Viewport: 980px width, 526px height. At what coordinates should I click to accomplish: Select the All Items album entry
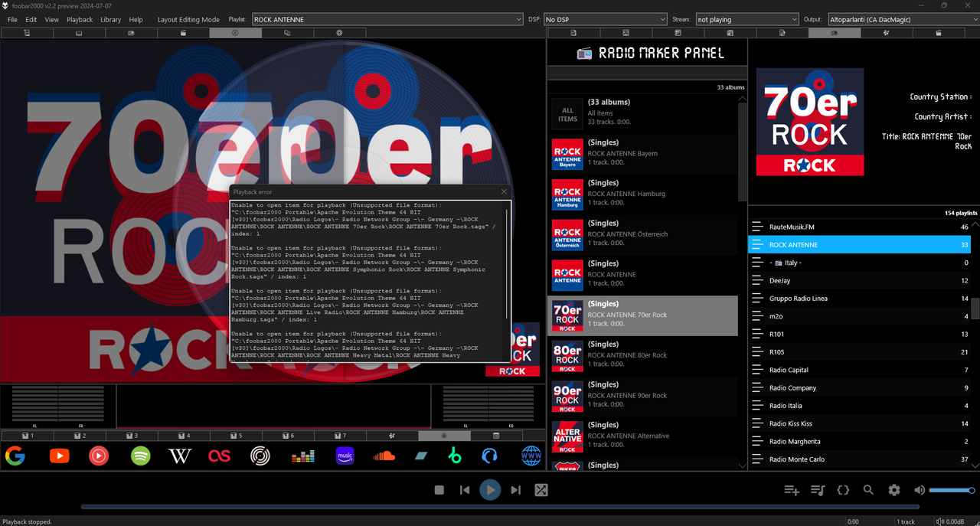(642, 113)
